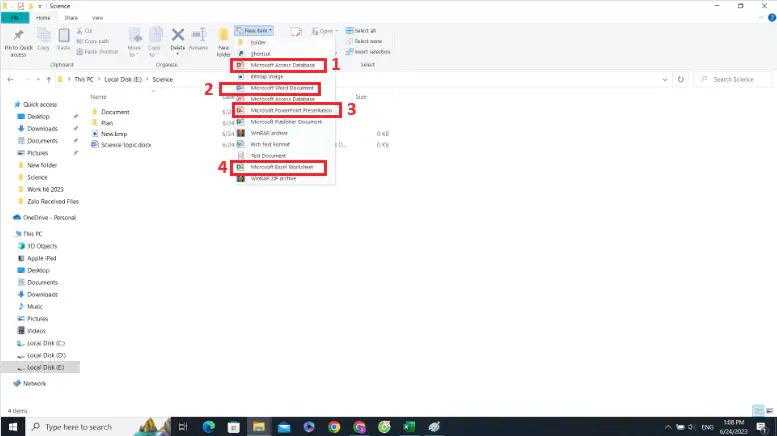
Task: Click the Move to ribbon icon
Action: tap(135, 36)
